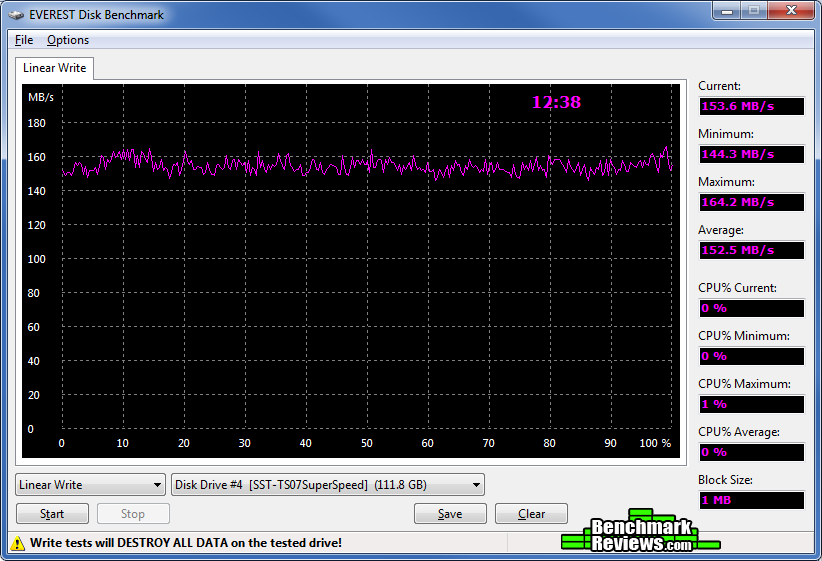The image size is (822, 561).
Task: Click the CPU% Minimum value field
Action: pyautogui.click(x=752, y=357)
